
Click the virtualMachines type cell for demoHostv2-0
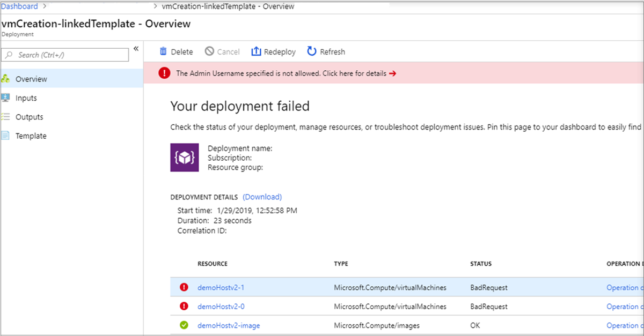[390, 307]
